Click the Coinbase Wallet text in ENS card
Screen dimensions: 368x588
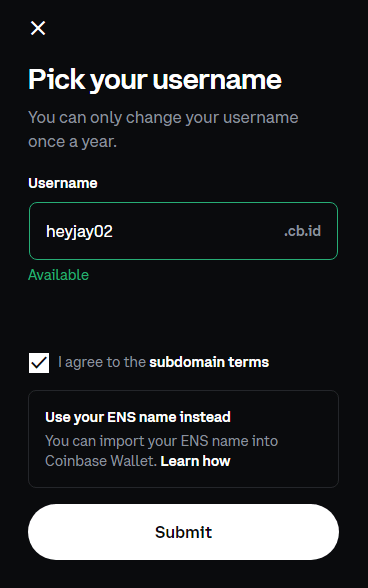(101, 461)
